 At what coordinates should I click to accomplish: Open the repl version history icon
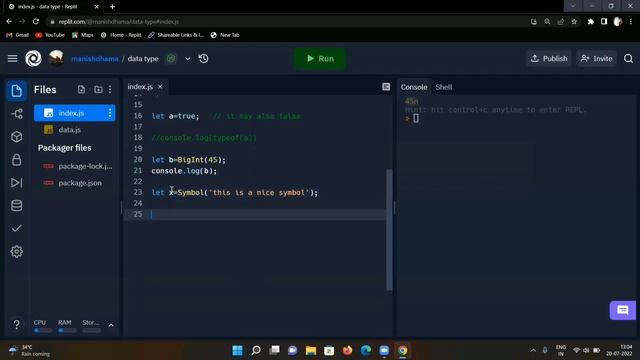[x=203, y=59]
